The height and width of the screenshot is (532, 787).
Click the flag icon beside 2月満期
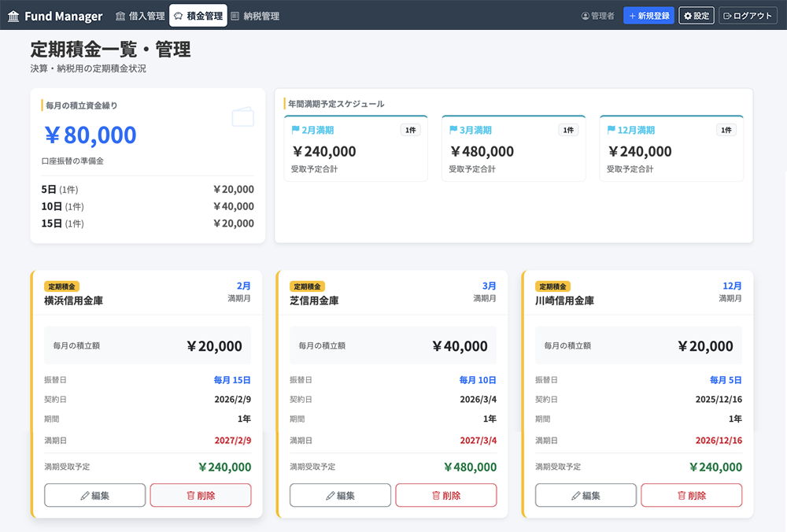tap(296, 130)
